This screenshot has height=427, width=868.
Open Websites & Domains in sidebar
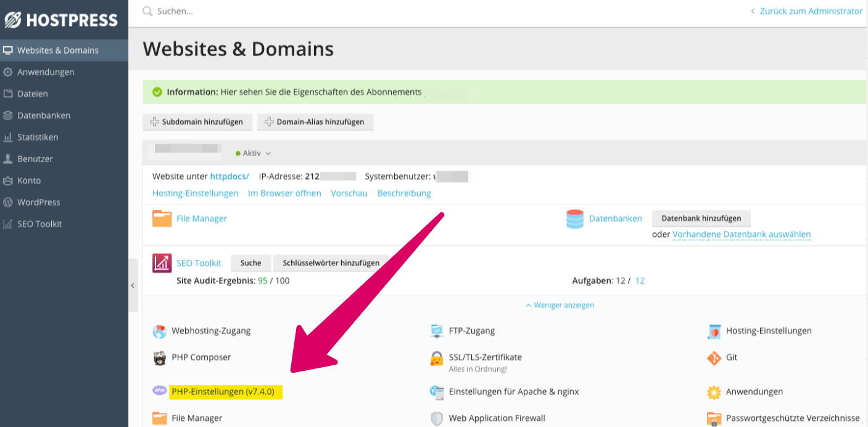(64, 50)
